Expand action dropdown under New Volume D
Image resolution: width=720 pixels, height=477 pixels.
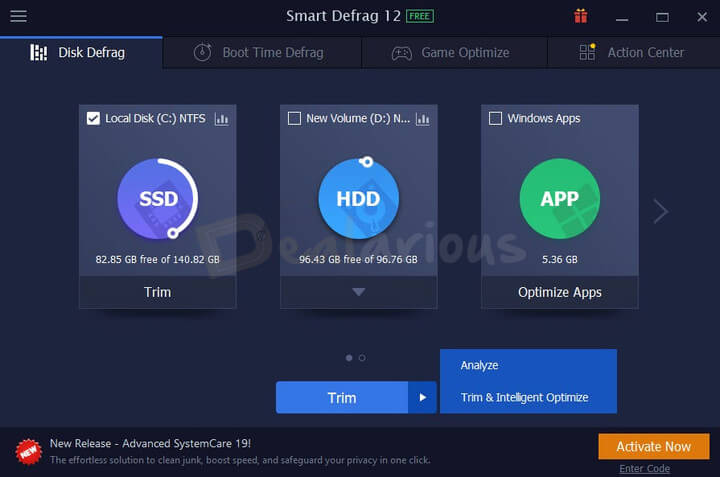tap(359, 292)
